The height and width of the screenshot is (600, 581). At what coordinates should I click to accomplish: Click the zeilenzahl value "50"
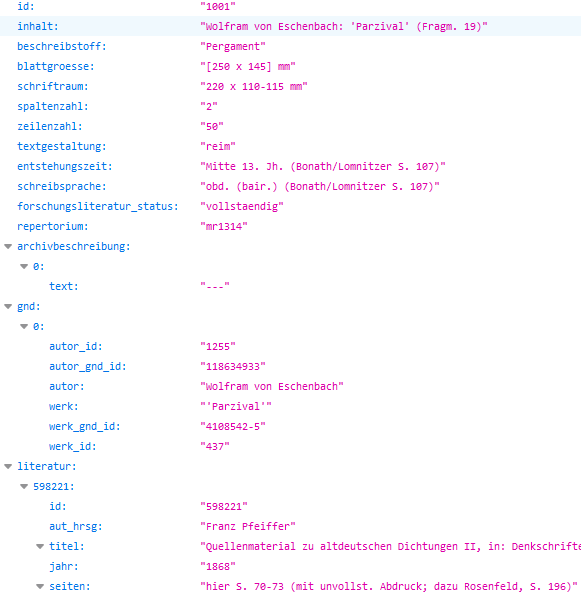point(212,126)
